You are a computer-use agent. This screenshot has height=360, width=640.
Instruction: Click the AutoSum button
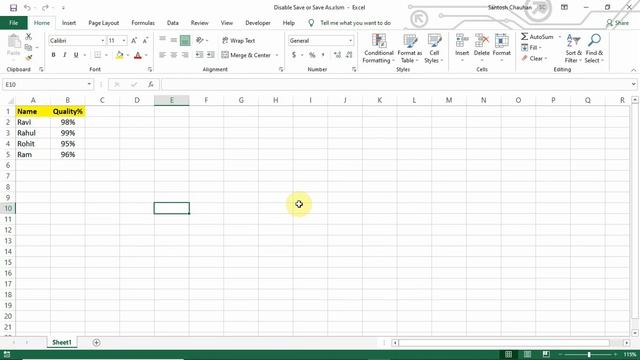[x=537, y=37]
